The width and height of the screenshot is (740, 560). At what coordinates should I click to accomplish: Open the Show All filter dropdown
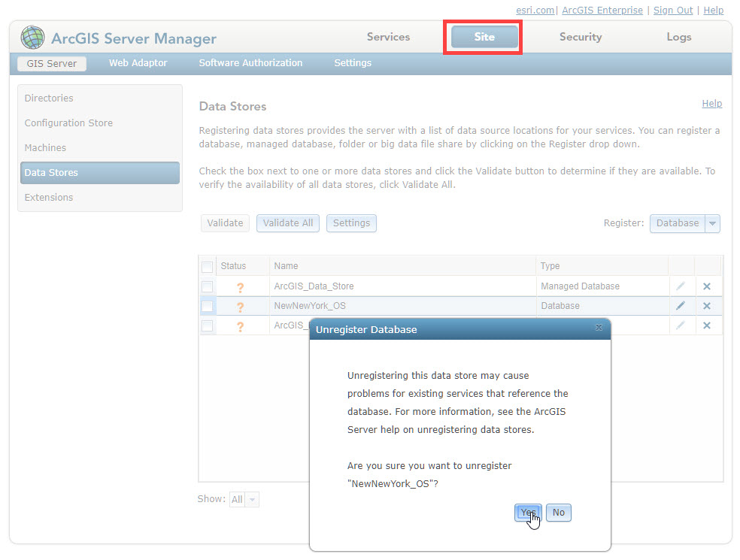click(x=253, y=500)
